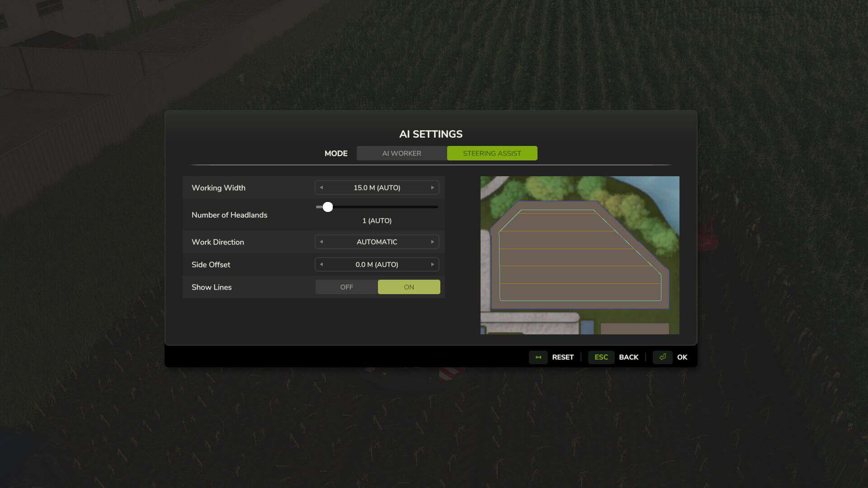Select Steering Assist mode
The width and height of the screenshot is (868, 488).
492,153
